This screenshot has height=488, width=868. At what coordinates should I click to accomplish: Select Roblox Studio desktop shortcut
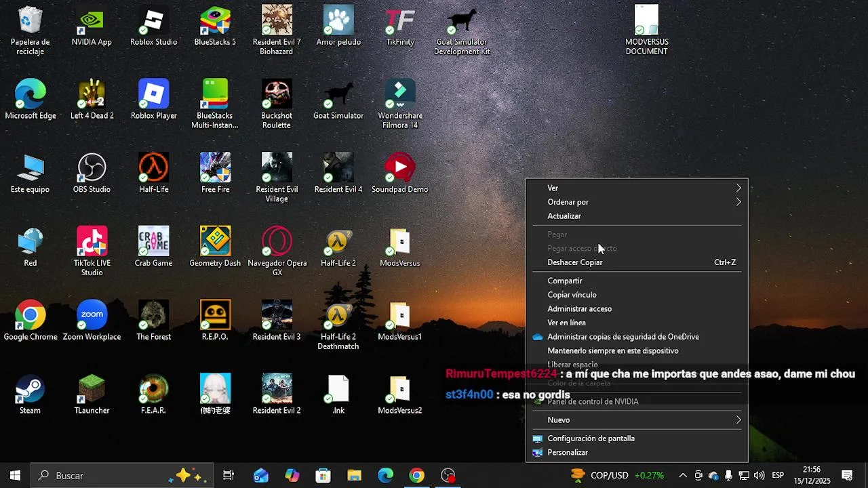154,26
